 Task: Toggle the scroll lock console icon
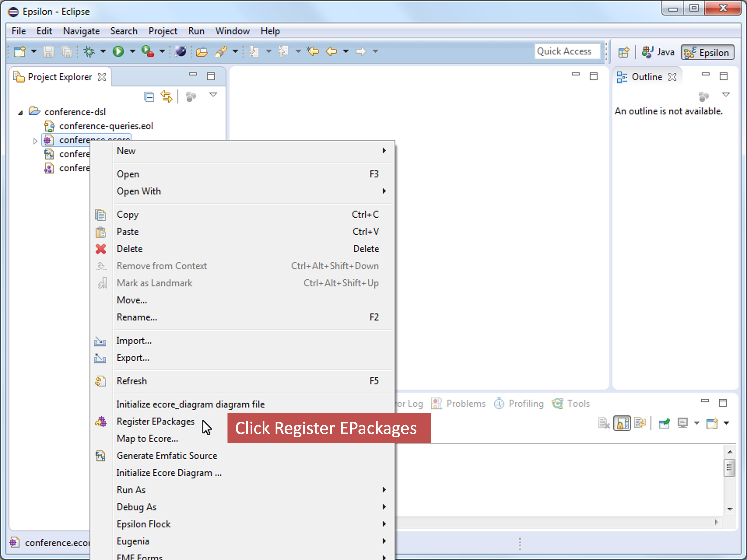[x=622, y=423]
